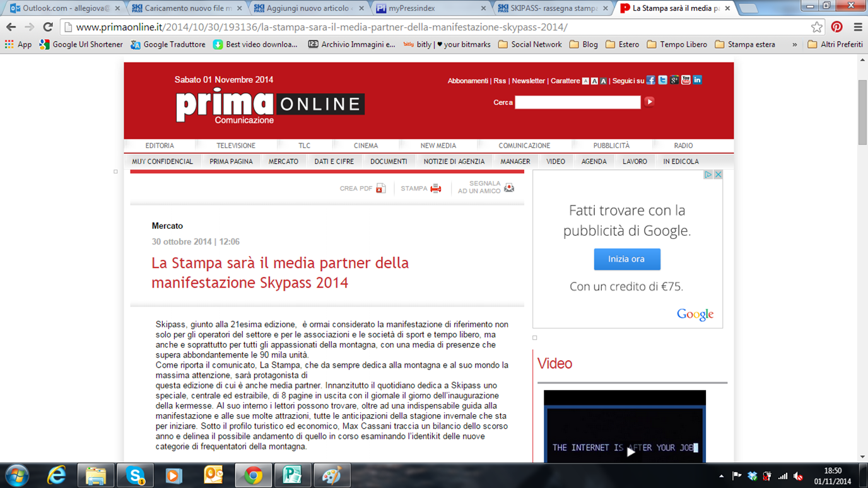Close the Google ad with the X icon
This screenshot has height=488, width=868.
[x=718, y=175]
